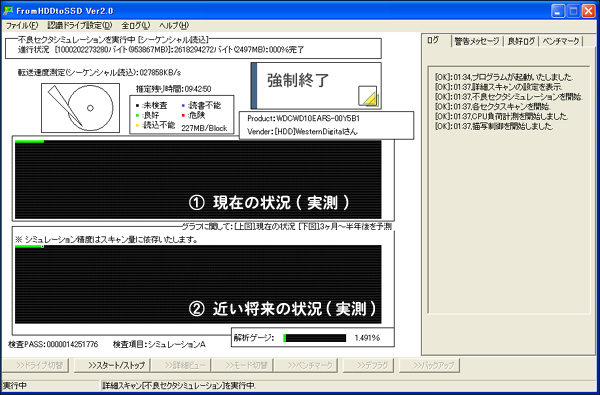Switch to the ベンチマーク tab

coord(561,42)
